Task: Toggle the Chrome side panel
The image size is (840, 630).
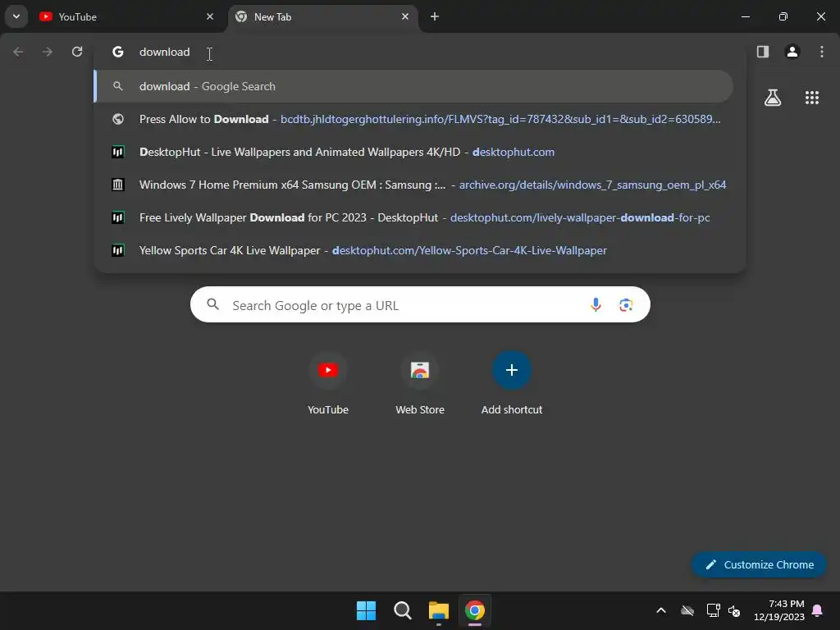Action: [763, 52]
